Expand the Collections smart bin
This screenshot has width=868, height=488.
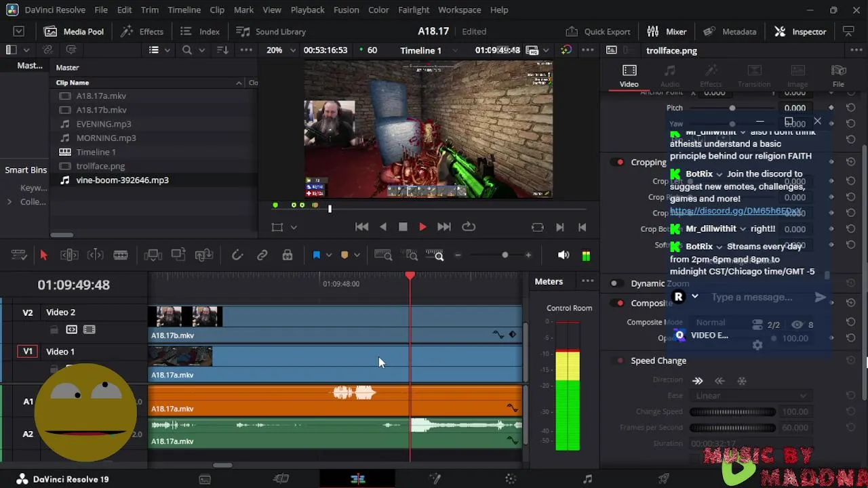pyautogui.click(x=9, y=202)
